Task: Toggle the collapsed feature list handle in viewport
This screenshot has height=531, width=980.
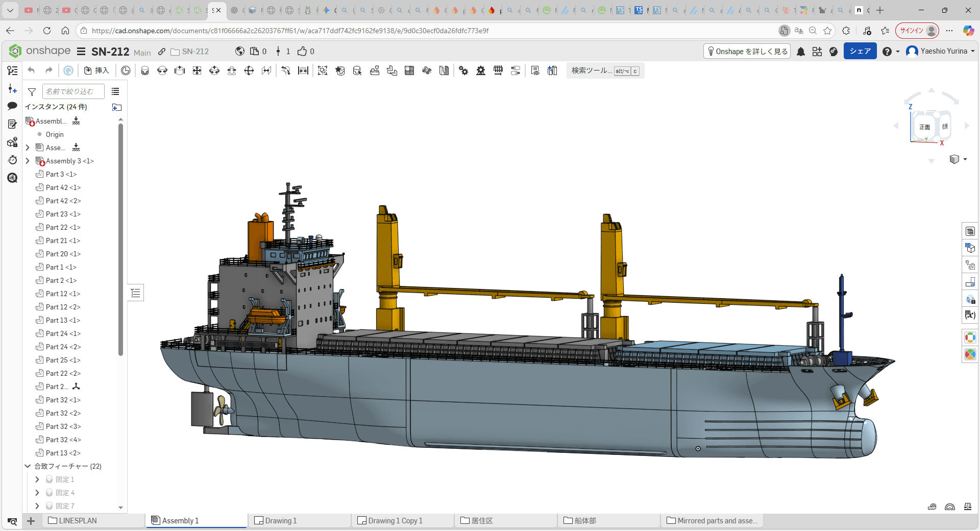Action: point(135,293)
